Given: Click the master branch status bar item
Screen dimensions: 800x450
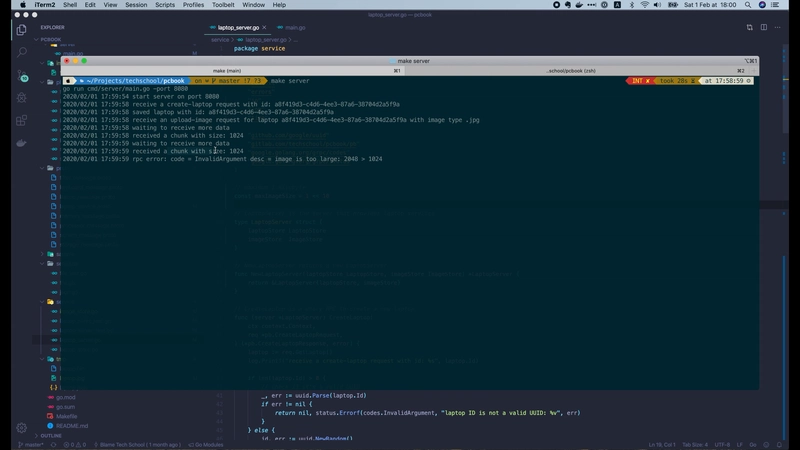Looking at the screenshot, I should 31,445.
